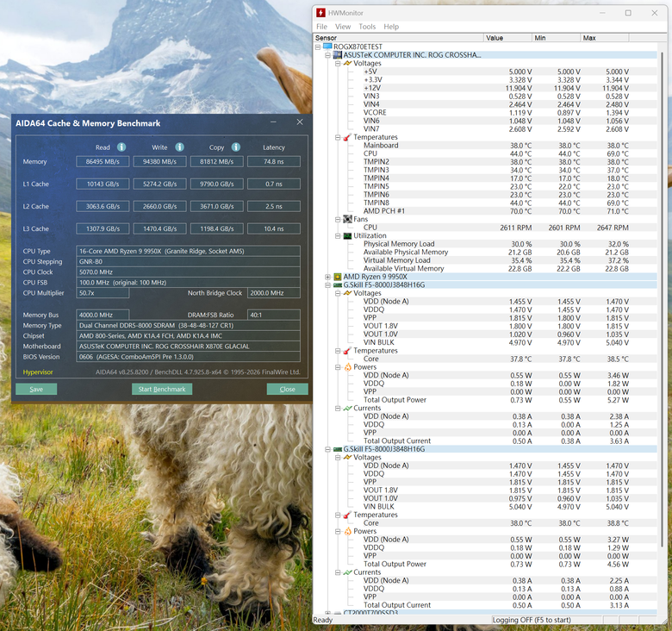The height and width of the screenshot is (631, 672).
Task: Click the Save button in AIDA64
Action: coord(36,390)
